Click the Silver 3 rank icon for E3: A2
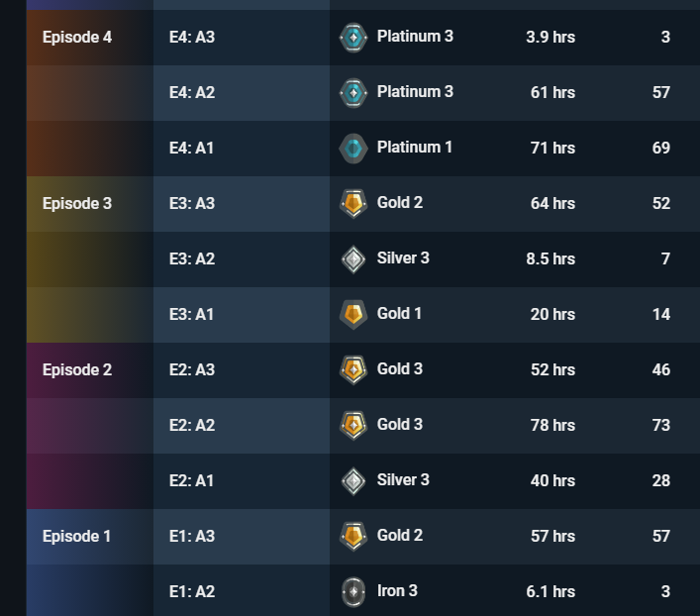The width and height of the screenshot is (700, 616). pos(353,259)
